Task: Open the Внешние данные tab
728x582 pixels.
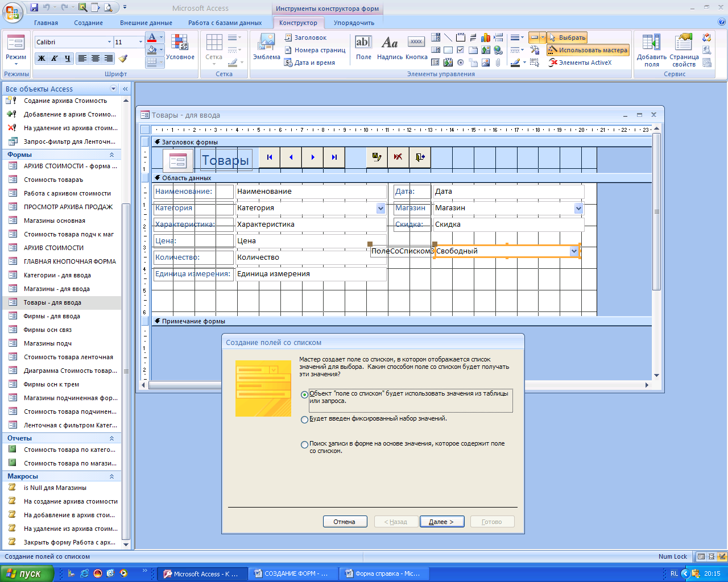Action: tap(146, 23)
